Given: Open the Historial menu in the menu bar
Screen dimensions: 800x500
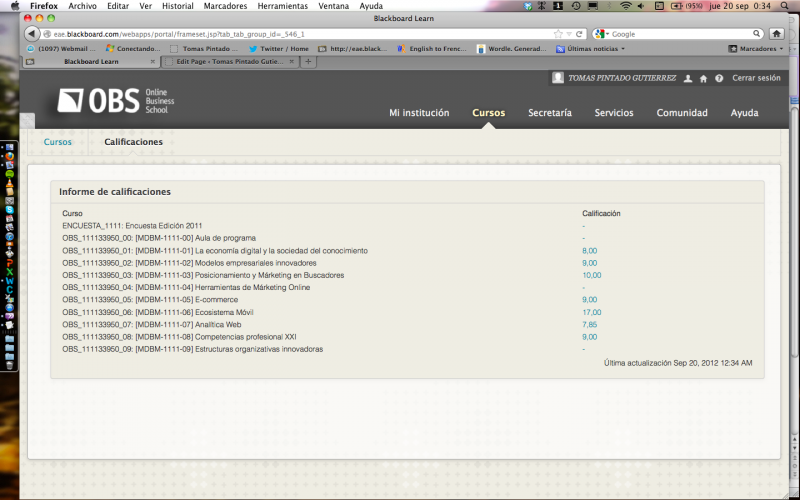Looking at the screenshot, I should 178,6.
